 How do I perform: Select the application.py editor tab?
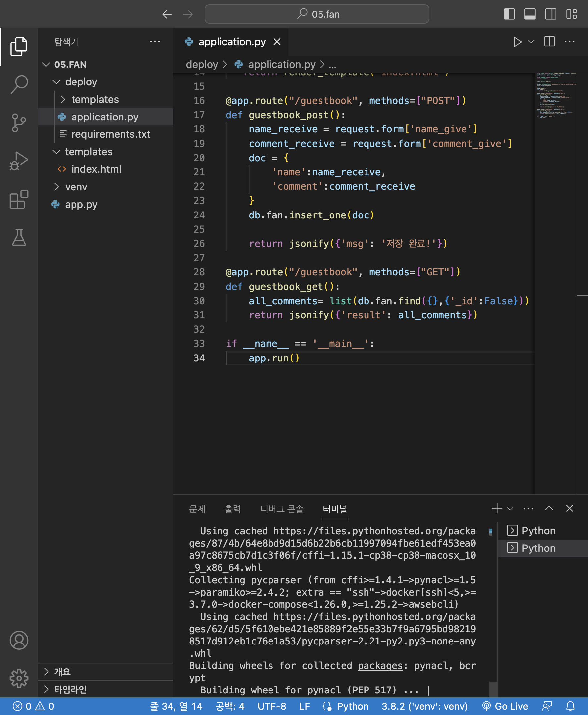tap(231, 42)
